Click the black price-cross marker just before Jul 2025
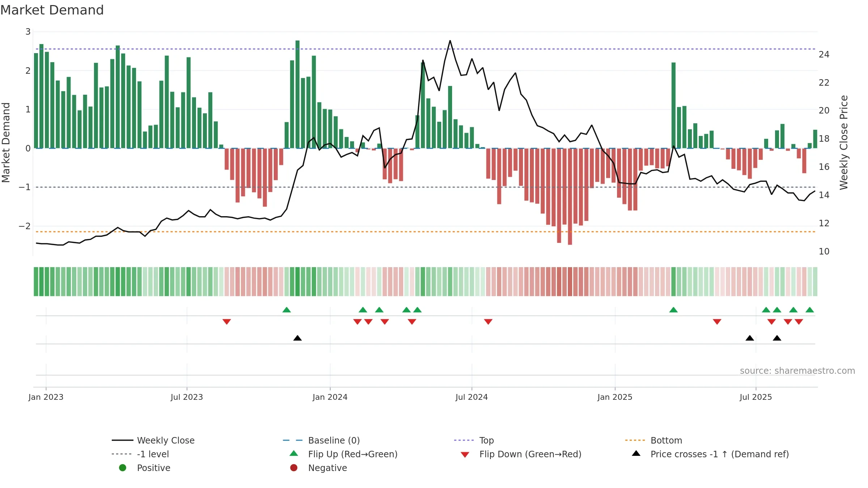868x488 pixels. 750,338
